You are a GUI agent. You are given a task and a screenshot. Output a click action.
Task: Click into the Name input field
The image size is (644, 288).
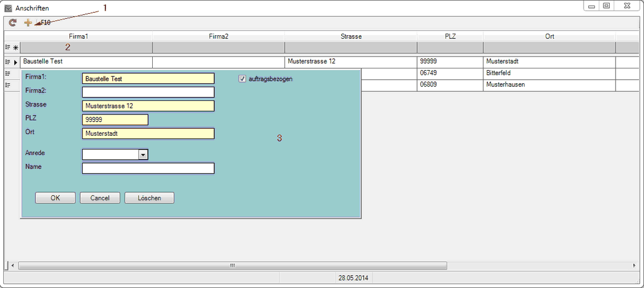[x=148, y=168]
